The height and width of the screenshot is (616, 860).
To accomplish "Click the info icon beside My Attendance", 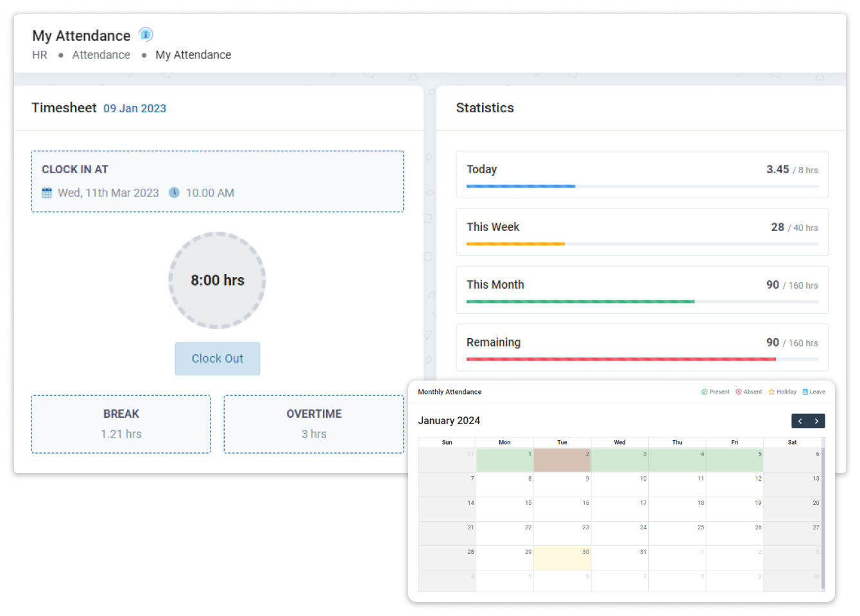I will tap(146, 35).
